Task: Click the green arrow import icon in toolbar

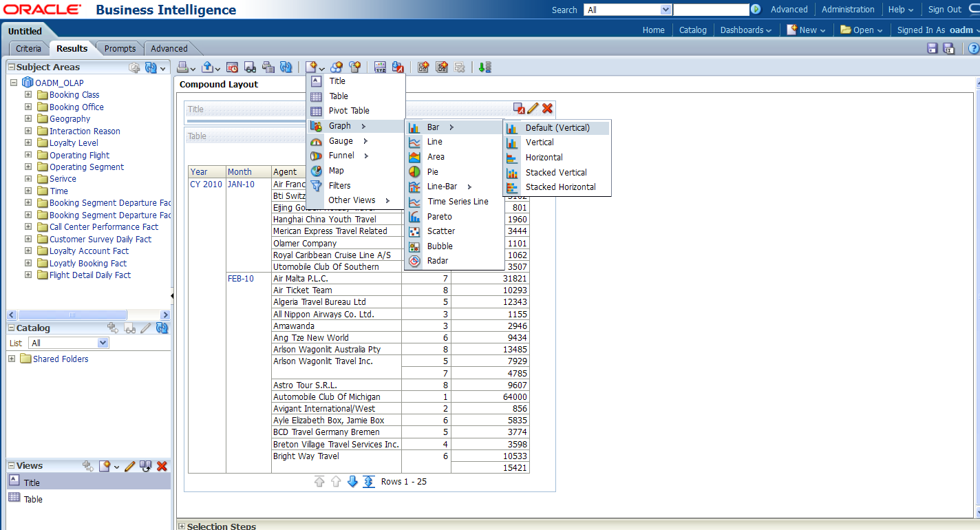Action: (x=485, y=67)
